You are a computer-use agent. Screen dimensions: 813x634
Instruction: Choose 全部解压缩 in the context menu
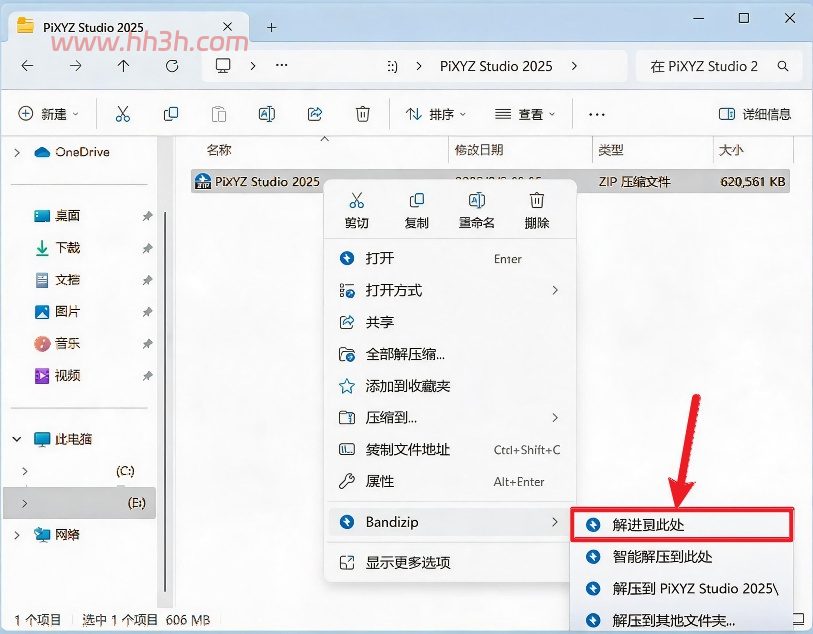tap(450, 354)
